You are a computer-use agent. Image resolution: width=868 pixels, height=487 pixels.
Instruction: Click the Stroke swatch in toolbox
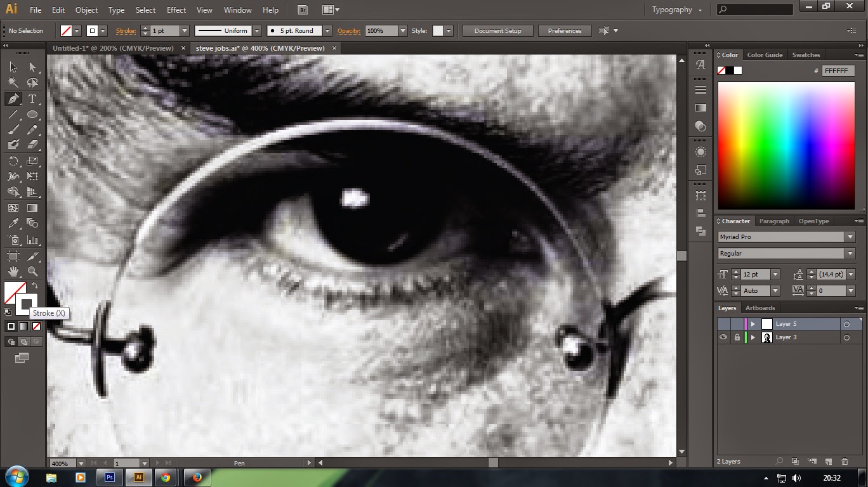(27, 304)
